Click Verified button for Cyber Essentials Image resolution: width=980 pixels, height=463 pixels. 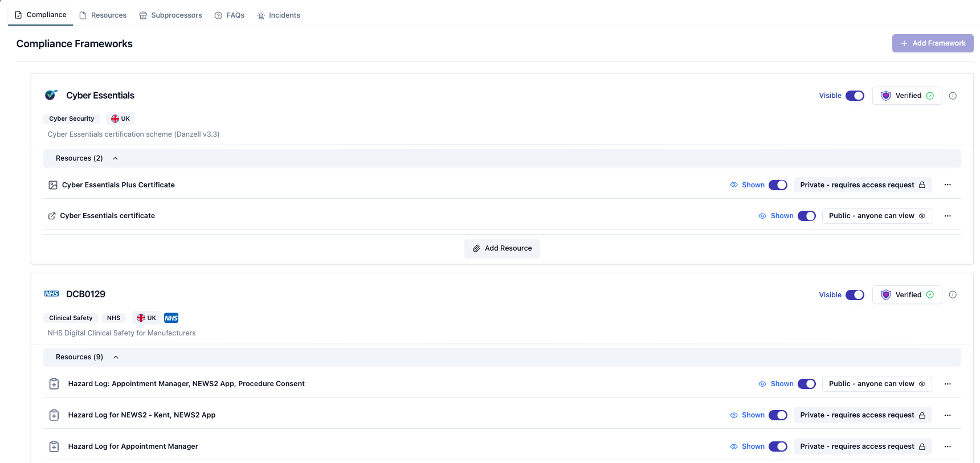pos(907,96)
